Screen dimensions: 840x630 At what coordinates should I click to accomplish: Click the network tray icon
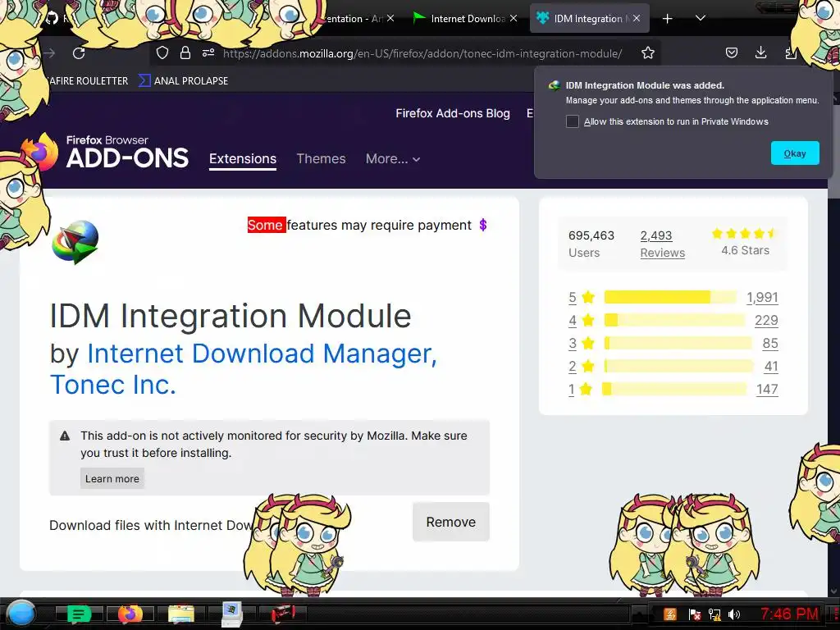(x=714, y=614)
